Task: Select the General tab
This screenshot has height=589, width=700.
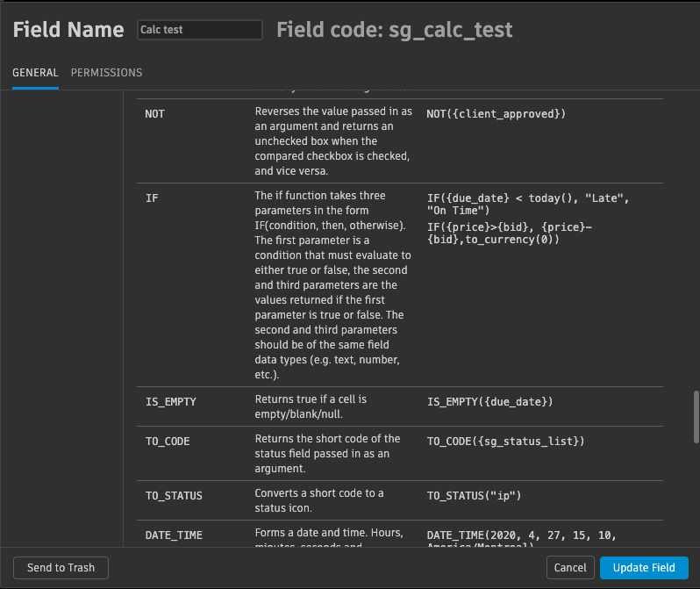Action: tap(35, 73)
